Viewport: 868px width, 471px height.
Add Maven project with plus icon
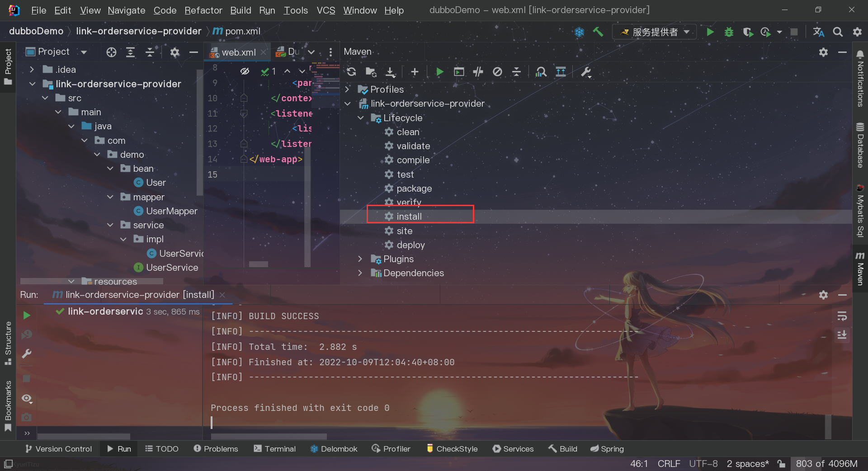pos(415,72)
